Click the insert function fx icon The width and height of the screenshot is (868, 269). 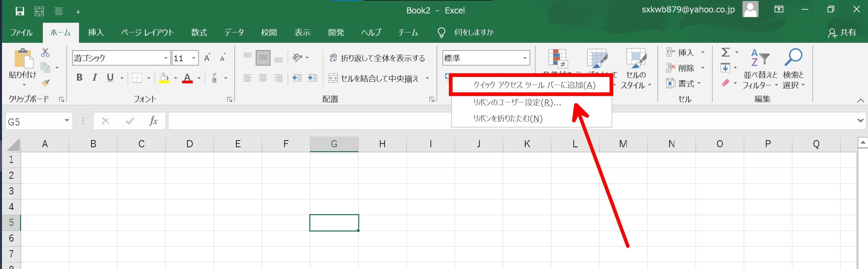click(x=153, y=121)
